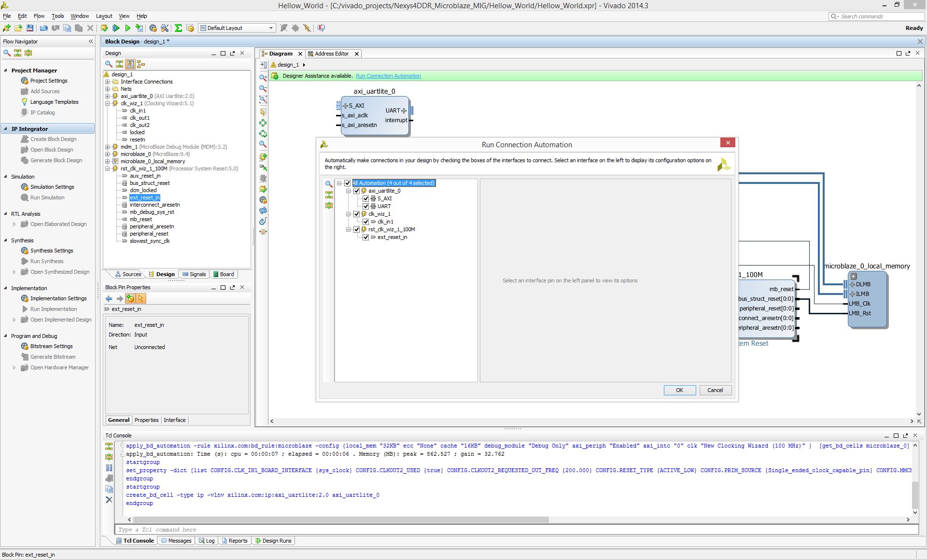This screenshot has width=927, height=560.
Task: Click the Zoom Out icon in the diagram toolbar
Action: [x=263, y=89]
